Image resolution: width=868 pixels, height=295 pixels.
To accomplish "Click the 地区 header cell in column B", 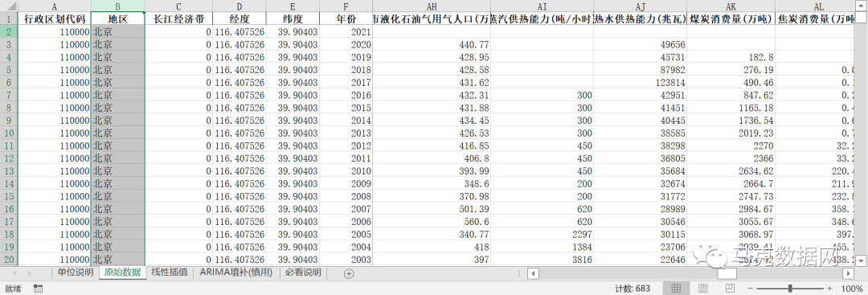I will [118, 18].
